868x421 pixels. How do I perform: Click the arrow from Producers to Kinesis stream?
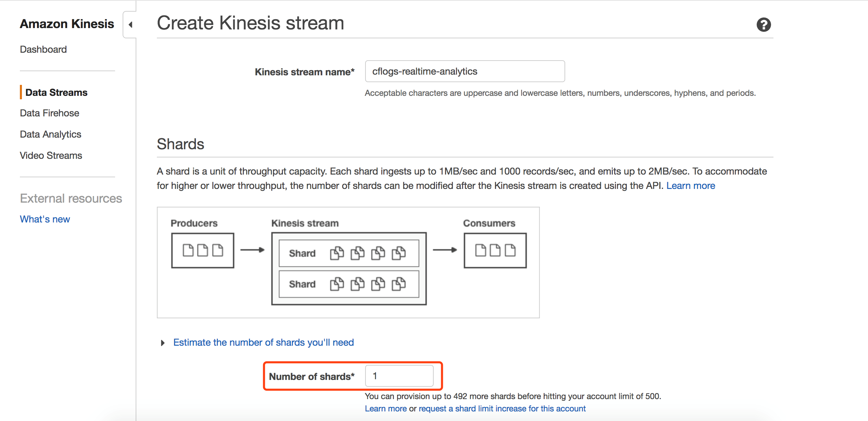(252, 250)
